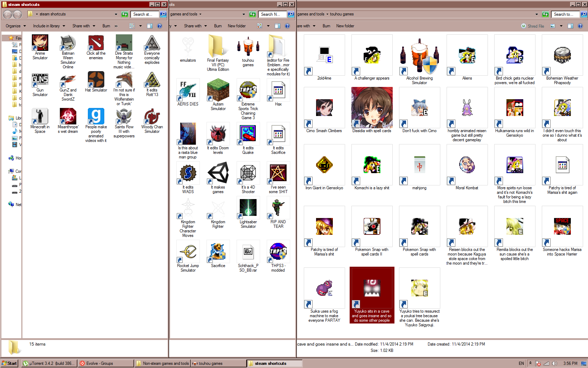Toggle preview pane in games and tools window
Screen dimensions: 588x368
click(x=278, y=26)
